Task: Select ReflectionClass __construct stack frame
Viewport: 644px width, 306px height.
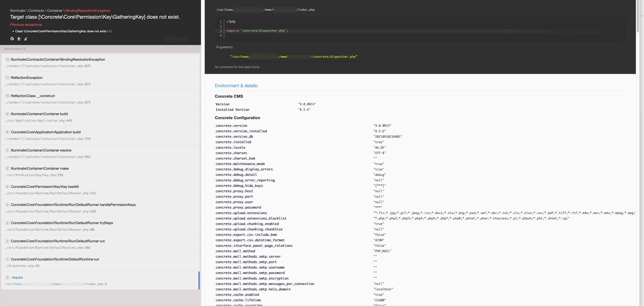Action: point(101,99)
